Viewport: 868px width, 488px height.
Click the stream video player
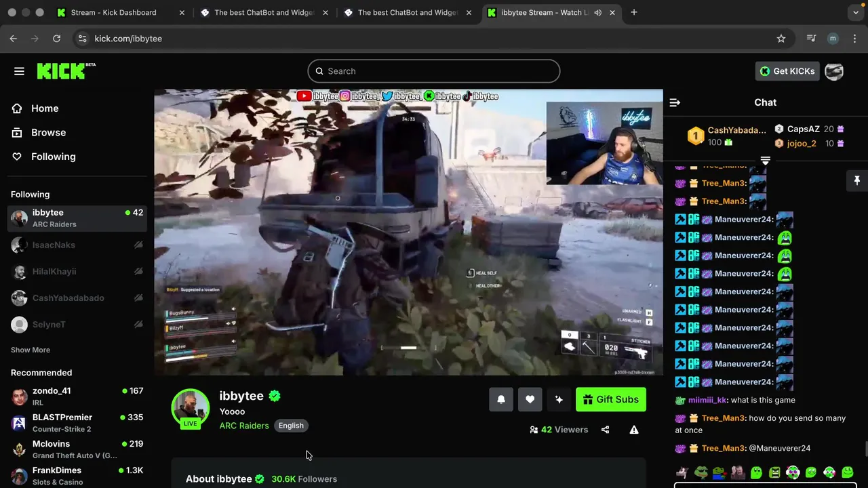(x=409, y=232)
